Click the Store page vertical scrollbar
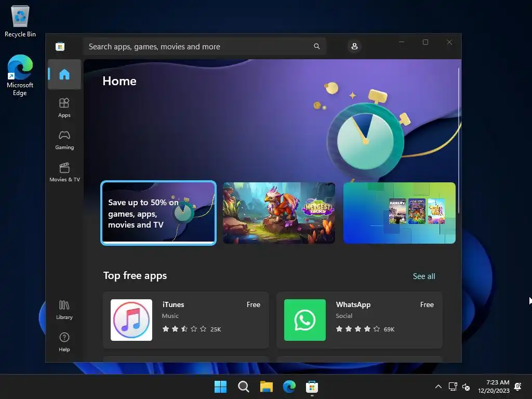This screenshot has width=532, height=399. (459, 140)
